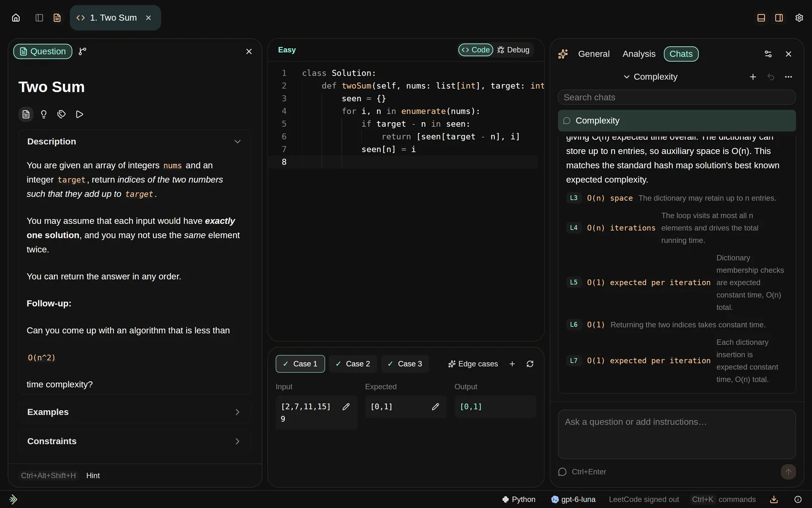Click LeetCode signed out status
This screenshot has height=508, width=812.
644,499
